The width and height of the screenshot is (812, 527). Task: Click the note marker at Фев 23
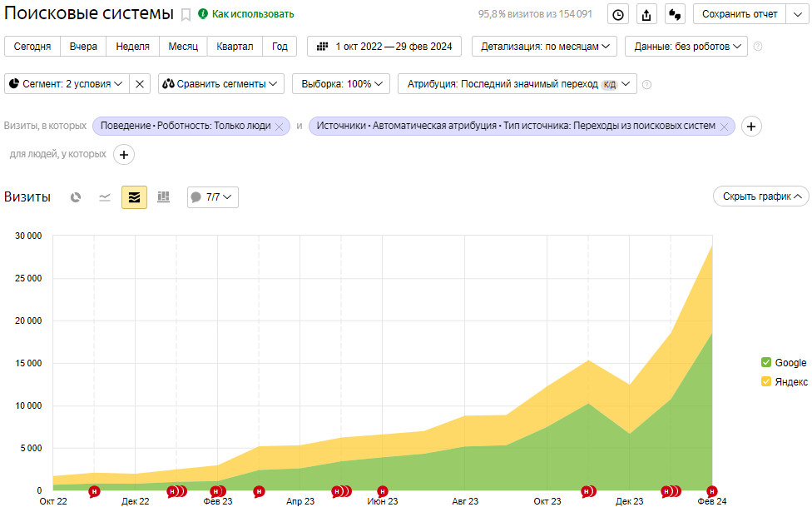coord(217,491)
